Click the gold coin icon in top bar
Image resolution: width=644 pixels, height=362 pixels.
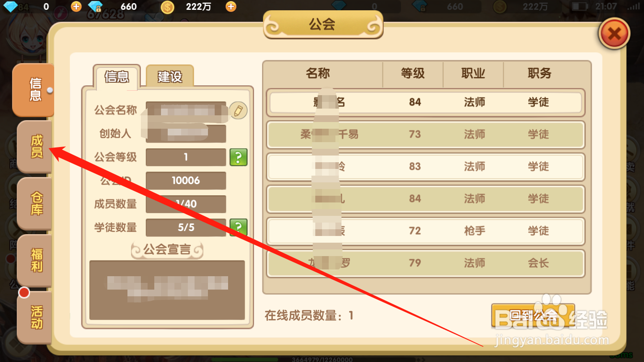167,7
